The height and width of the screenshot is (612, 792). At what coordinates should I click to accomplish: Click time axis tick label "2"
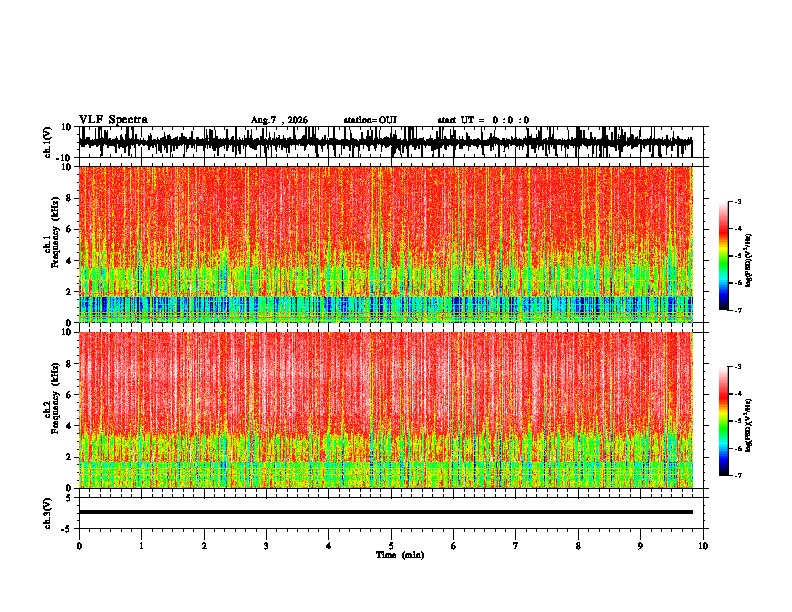[204, 546]
